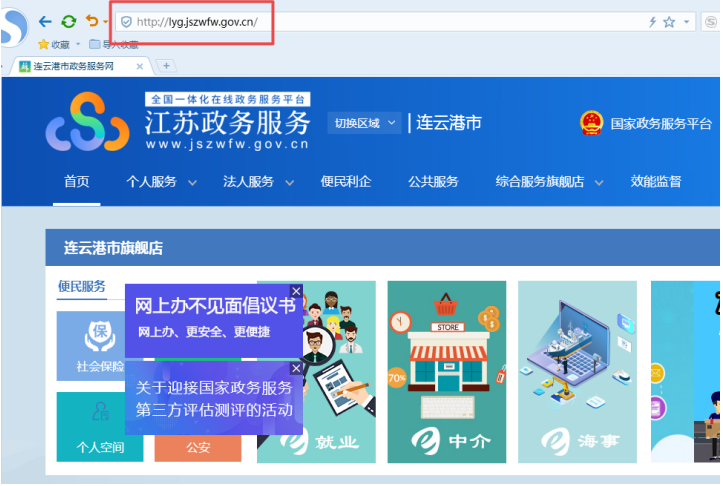Screen dimensions: 723x486
Task: Click the shield security icon in address bar
Action: pyautogui.click(x=126, y=22)
